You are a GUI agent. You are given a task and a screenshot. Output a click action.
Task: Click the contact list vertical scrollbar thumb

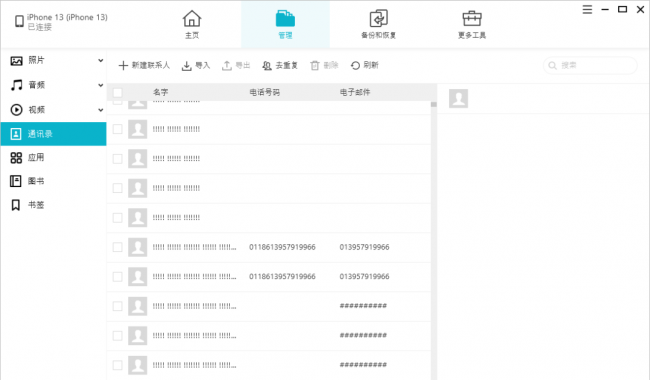coord(434,104)
